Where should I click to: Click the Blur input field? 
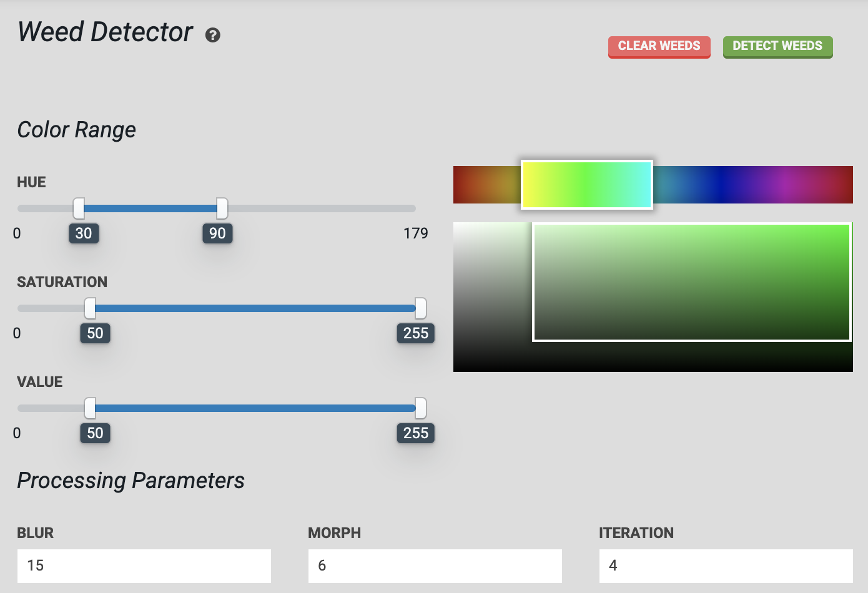144,566
